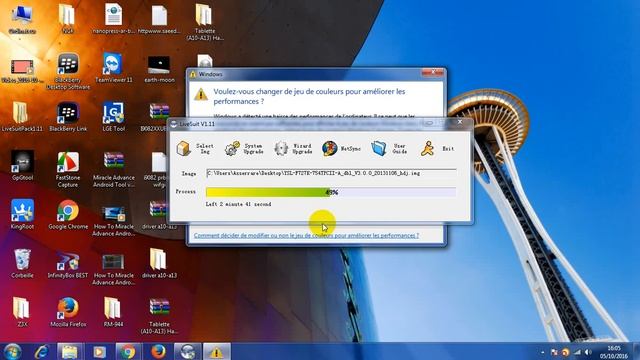Click the System Upgrade gear icon

pos(232,149)
